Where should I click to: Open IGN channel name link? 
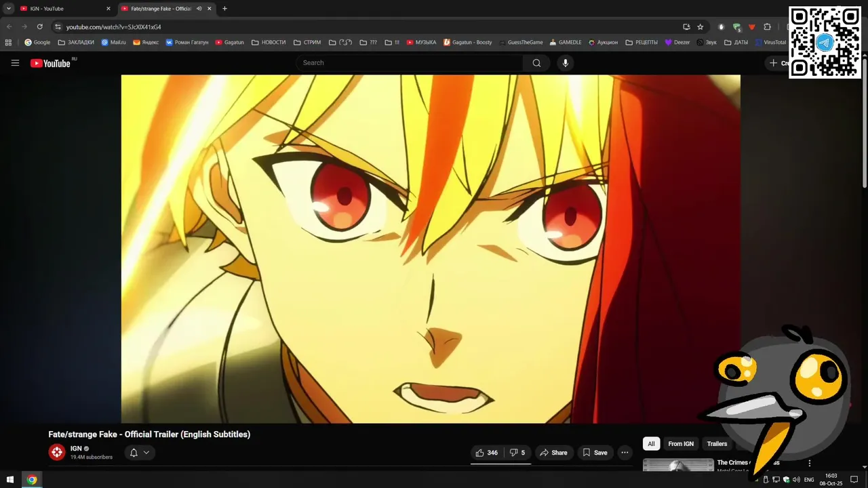76,449
